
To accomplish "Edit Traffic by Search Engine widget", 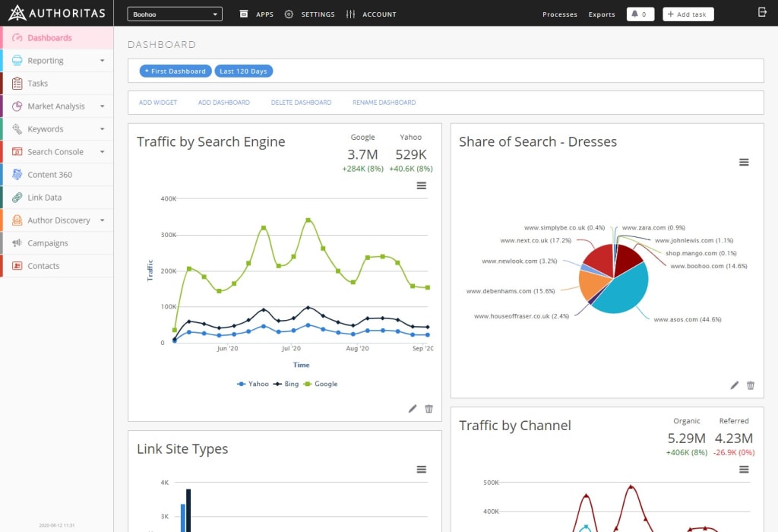I will coord(413,409).
